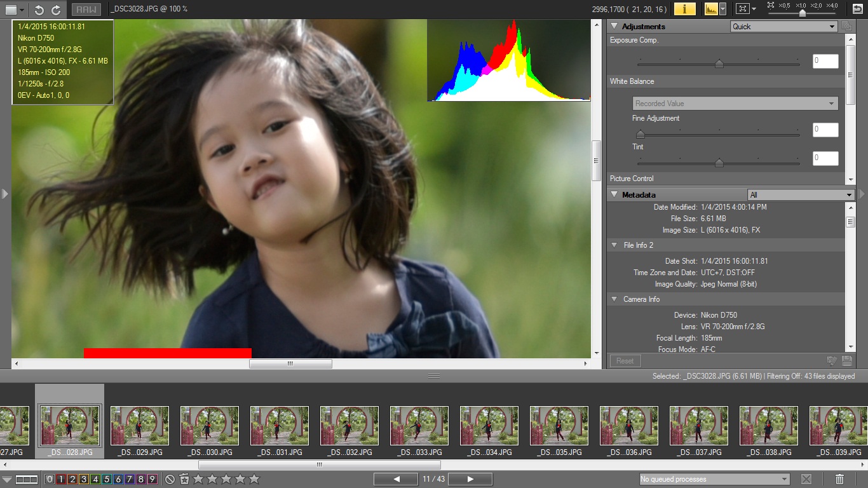Click the undo arrow in top-right corner
Viewport: 868px width, 488px height.
857,9
